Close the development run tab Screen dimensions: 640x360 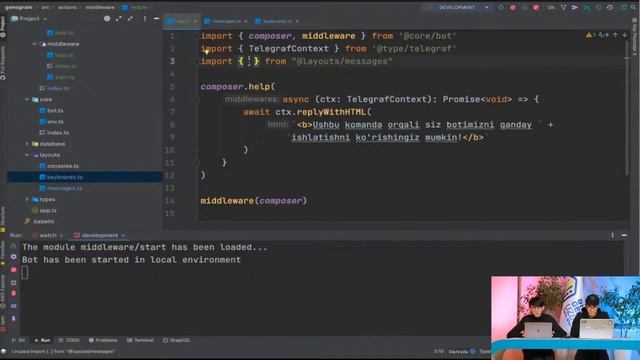pyautogui.click(x=123, y=236)
